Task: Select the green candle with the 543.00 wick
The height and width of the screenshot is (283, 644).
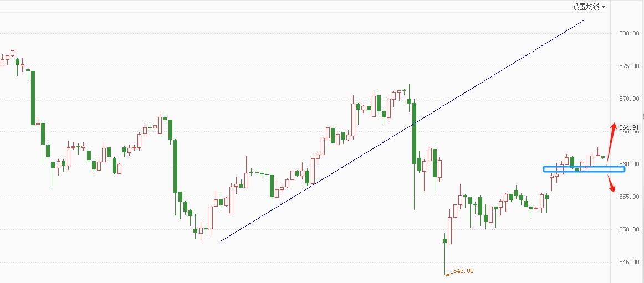Action: tap(445, 254)
